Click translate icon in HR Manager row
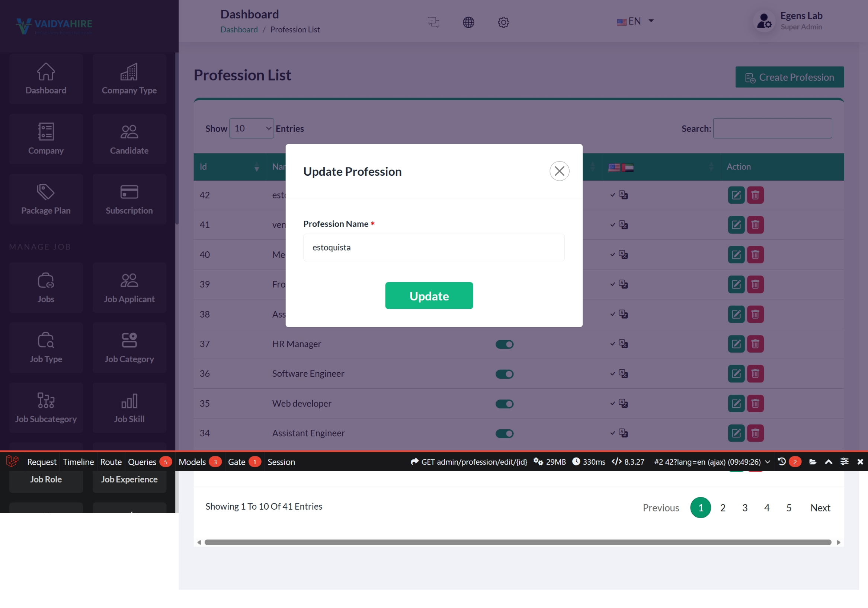The height and width of the screenshot is (608, 868). pyautogui.click(x=623, y=344)
